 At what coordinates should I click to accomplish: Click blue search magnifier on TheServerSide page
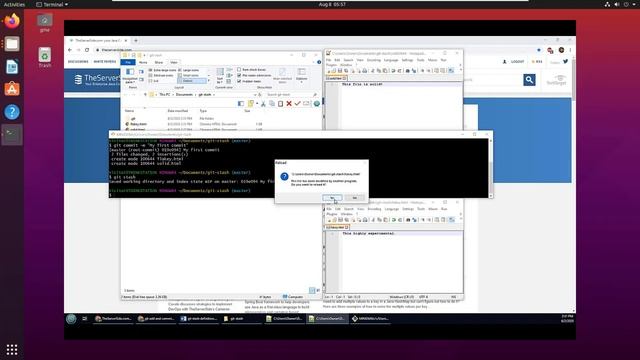point(529,80)
